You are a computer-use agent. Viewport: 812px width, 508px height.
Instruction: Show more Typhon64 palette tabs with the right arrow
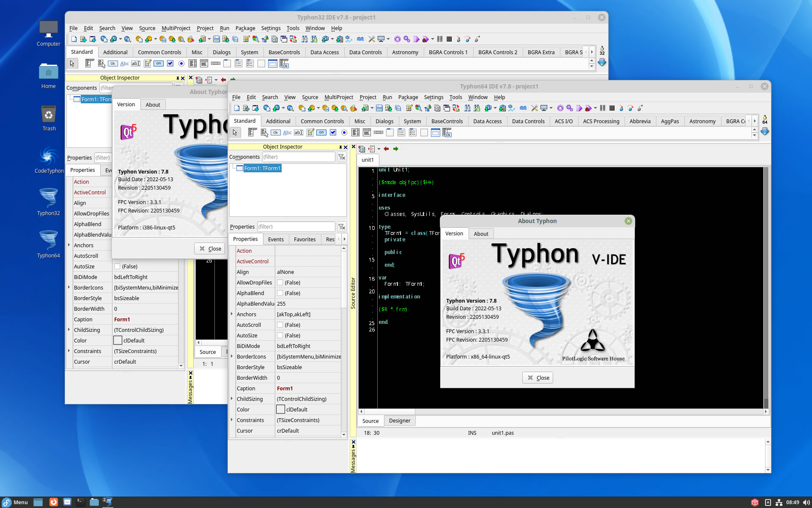point(754,121)
